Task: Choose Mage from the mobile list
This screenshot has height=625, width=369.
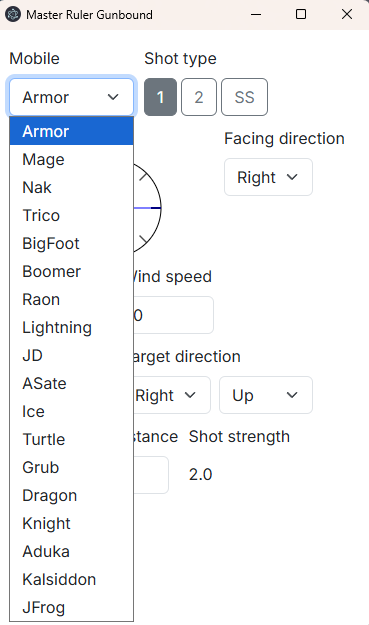Action: pyautogui.click(x=71, y=159)
